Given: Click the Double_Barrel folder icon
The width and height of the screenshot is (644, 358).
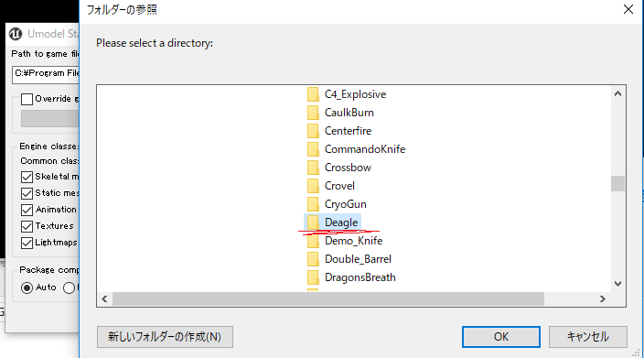Looking at the screenshot, I should tap(313, 259).
